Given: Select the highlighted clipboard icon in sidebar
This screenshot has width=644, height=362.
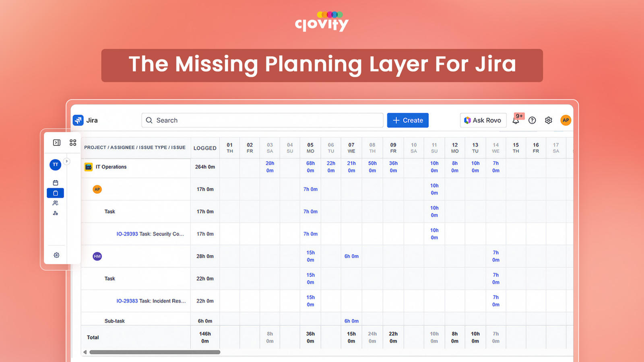Looking at the screenshot, I should (x=56, y=193).
